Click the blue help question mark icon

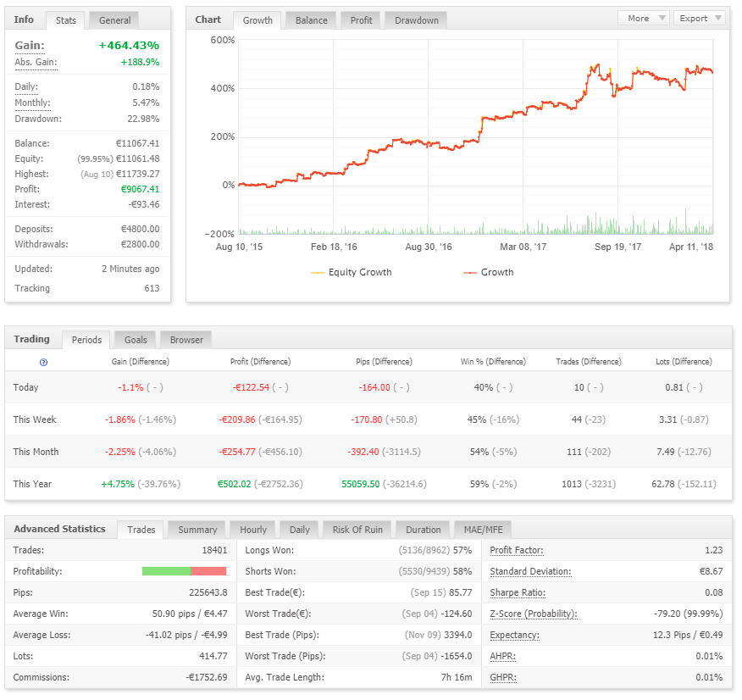[43, 362]
